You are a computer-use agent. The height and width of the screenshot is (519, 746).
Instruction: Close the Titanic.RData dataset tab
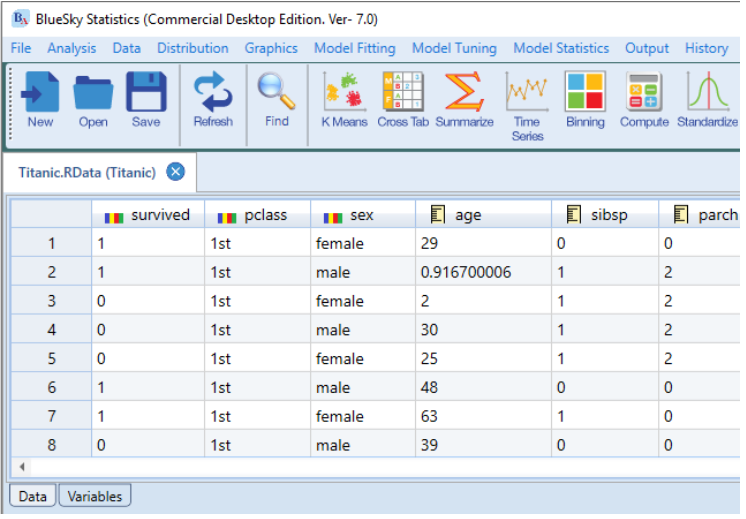tap(176, 172)
